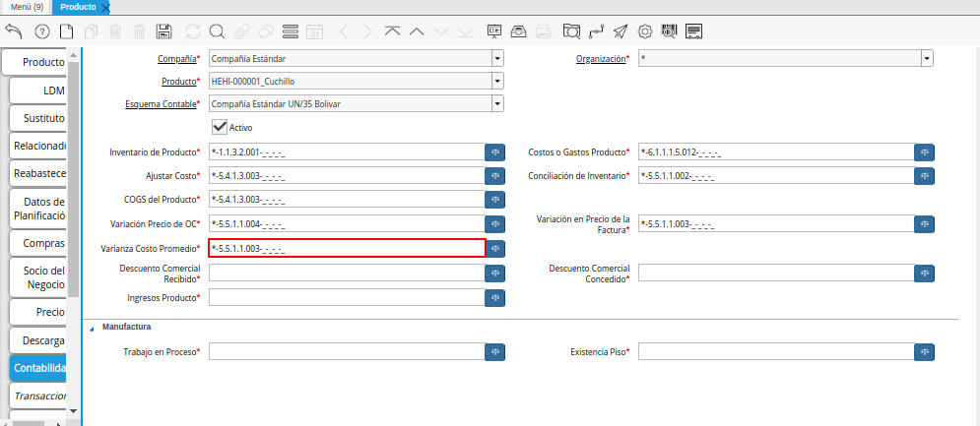
Task: Switch to the Menú (9) tab
Action: pos(26,7)
